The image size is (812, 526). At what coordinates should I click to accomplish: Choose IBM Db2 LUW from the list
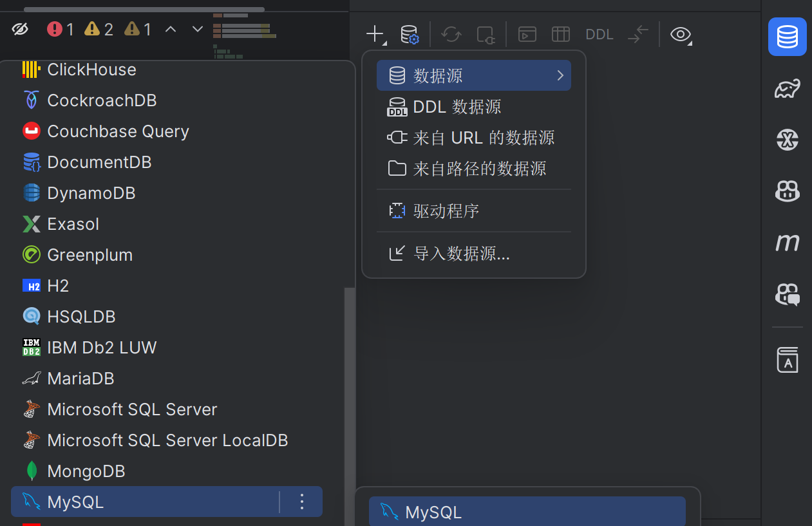pos(167,348)
